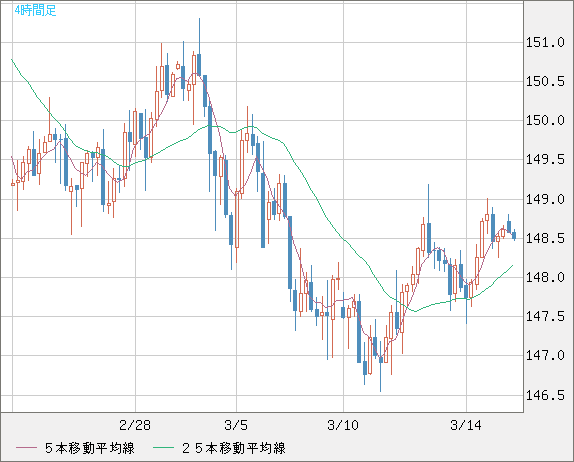Click the 25本移動平均線 legend text
The height and width of the screenshot is (462, 574).
click(234, 448)
